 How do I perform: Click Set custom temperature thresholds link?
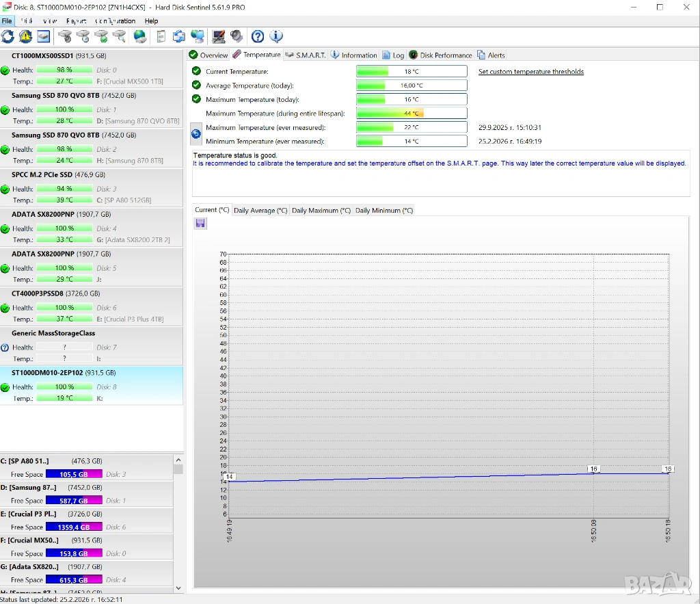coord(530,72)
